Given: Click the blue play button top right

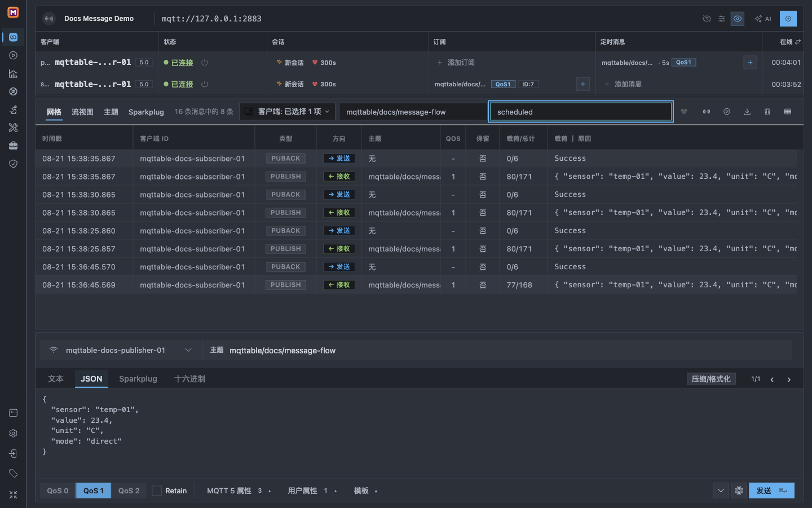Looking at the screenshot, I should tap(788, 19).
